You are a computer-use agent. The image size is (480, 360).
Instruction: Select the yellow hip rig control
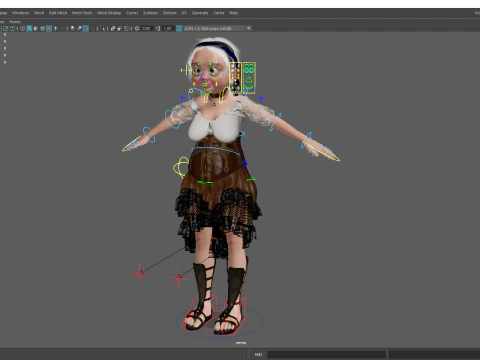click(181, 167)
